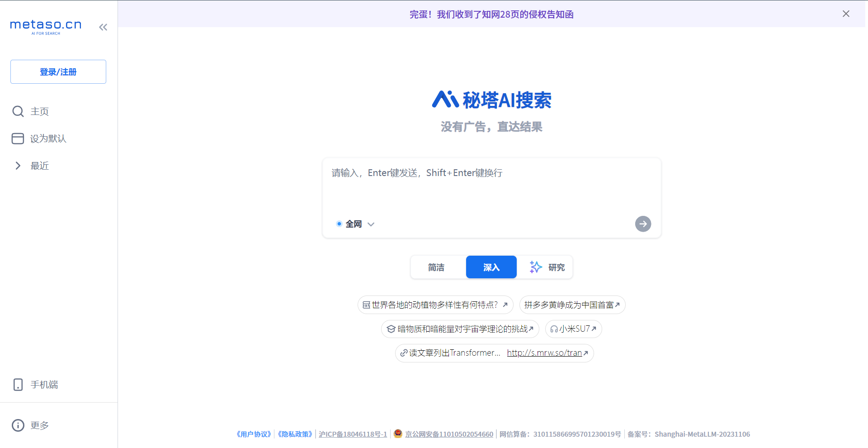Click the 手机端 phone icon
868x448 pixels.
(x=18, y=385)
